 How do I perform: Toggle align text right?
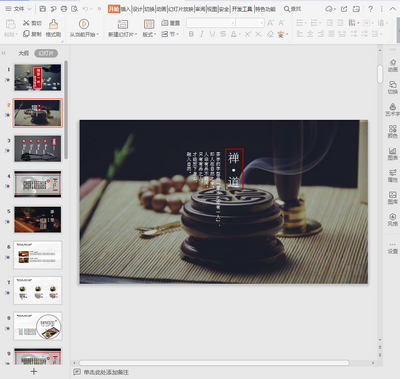(x=321, y=34)
